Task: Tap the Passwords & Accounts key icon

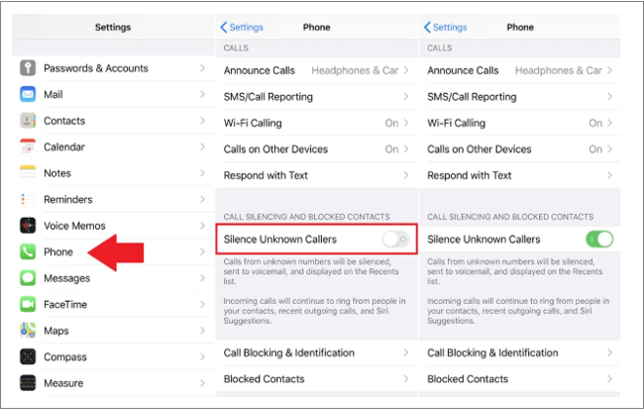Action: (28, 68)
